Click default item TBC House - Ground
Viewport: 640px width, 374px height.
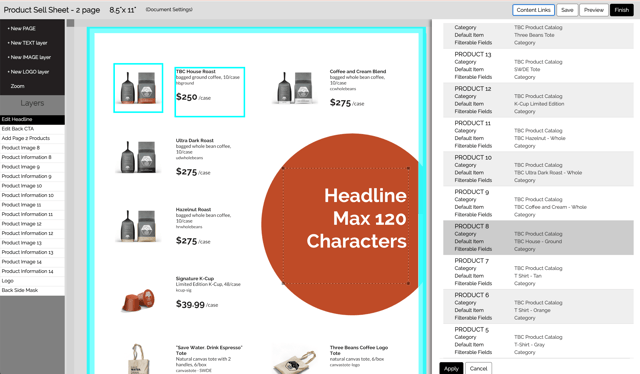coord(538,241)
